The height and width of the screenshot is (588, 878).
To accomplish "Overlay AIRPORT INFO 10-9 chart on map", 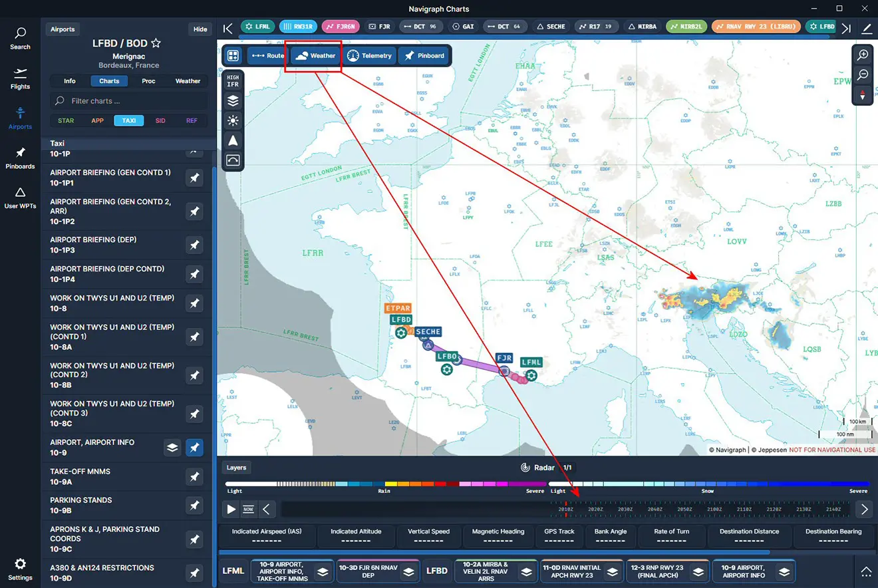I will (172, 448).
